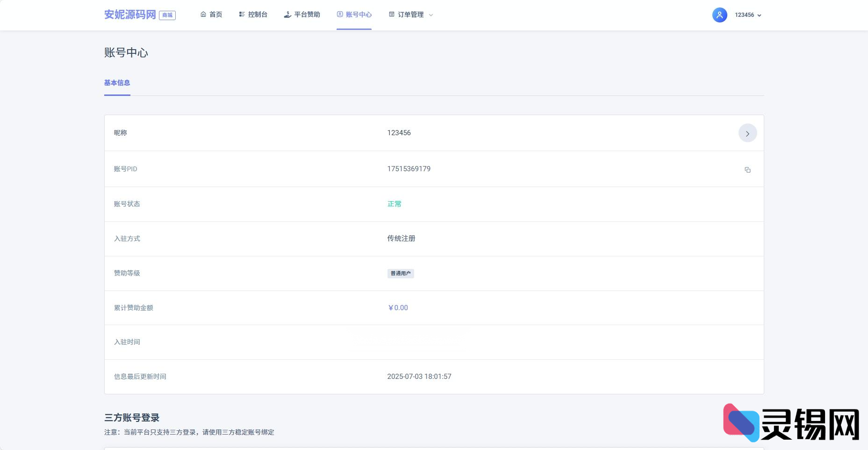Switch to the 基本信息 tab
The height and width of the screenshot is (450, 868).
pyautogui.click(x=117, y=83)
